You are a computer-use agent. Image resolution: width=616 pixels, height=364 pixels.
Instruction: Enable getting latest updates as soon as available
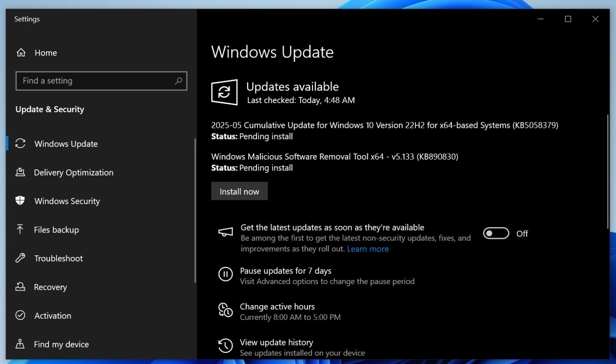pyautogui.click(x=496, y=233)
